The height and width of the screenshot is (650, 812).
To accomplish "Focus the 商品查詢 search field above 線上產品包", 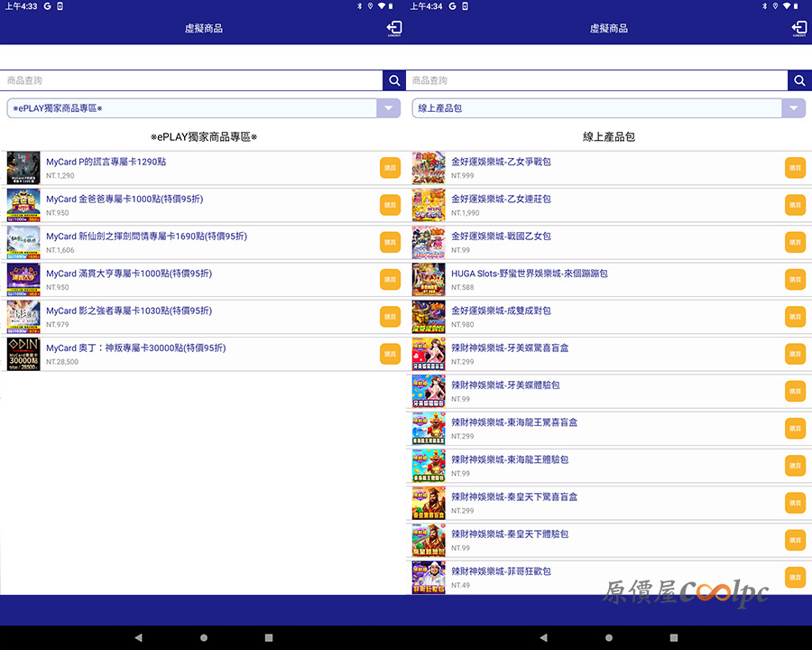I will [x=597, y=80].
